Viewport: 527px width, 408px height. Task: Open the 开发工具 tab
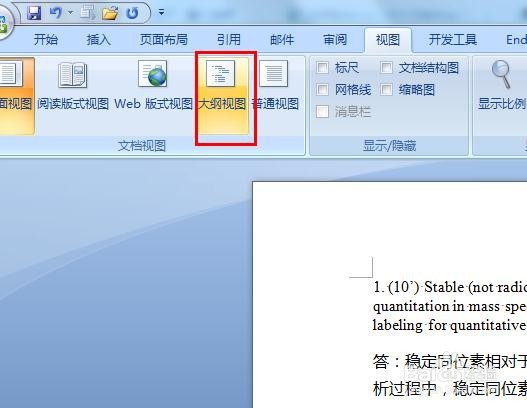[452, 40]
